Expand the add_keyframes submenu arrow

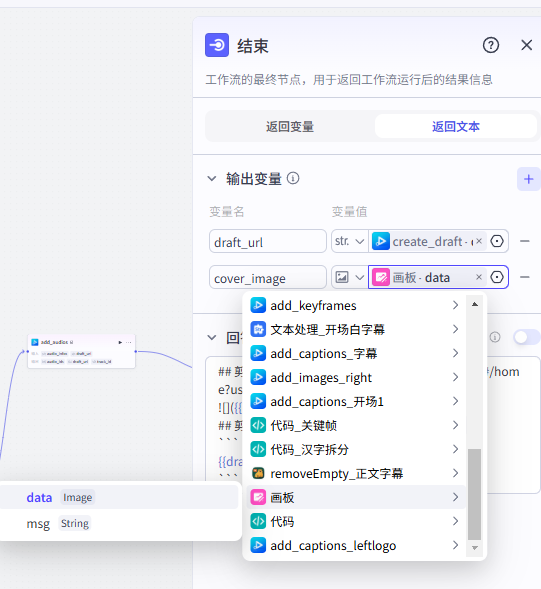[455, 305]
